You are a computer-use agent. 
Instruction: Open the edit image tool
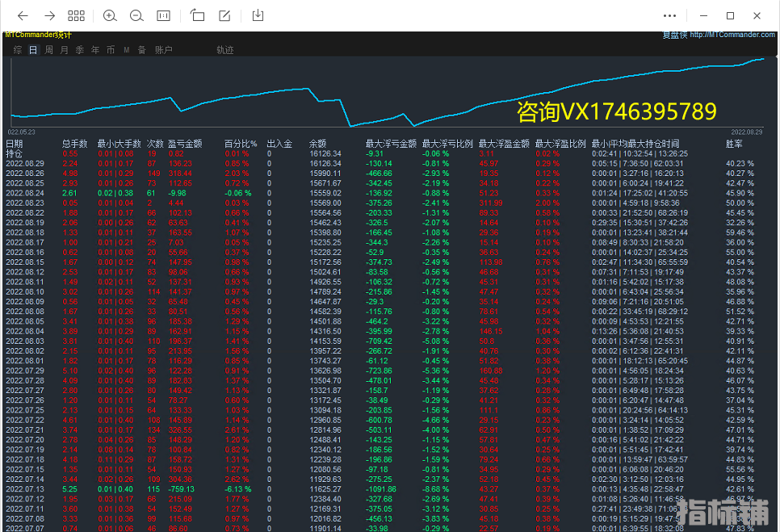coord(225,15)
